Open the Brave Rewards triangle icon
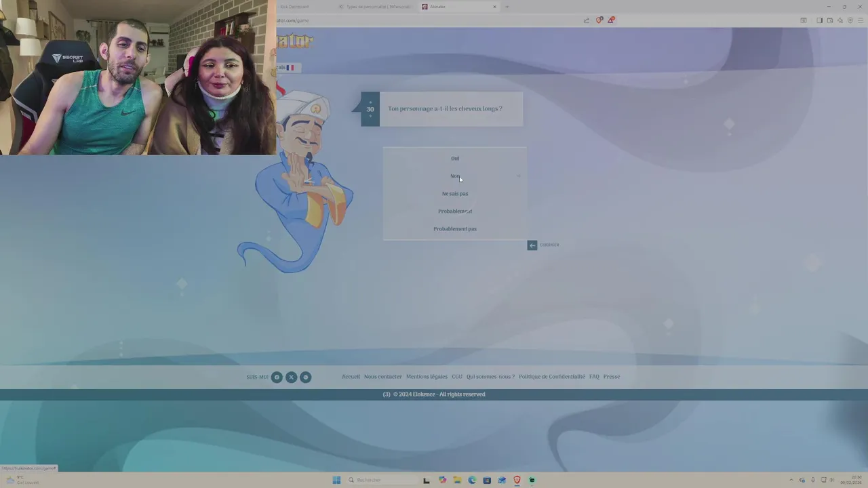 click(x=611, y=20)
